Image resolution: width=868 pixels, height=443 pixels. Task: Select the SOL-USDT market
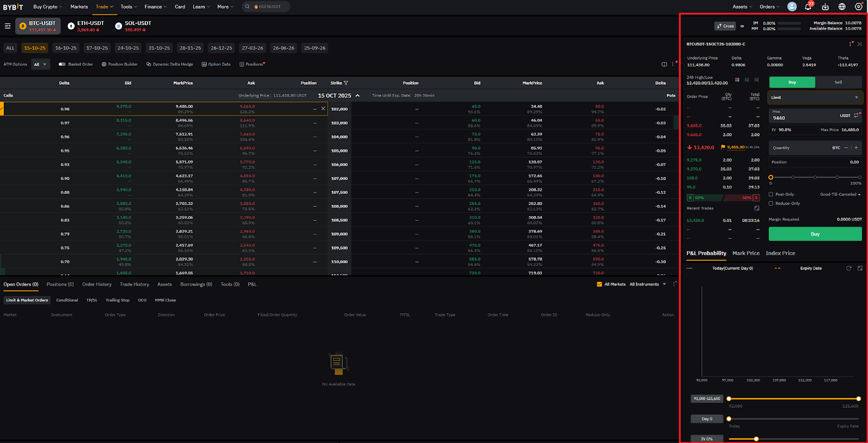(x=133, y=26)
